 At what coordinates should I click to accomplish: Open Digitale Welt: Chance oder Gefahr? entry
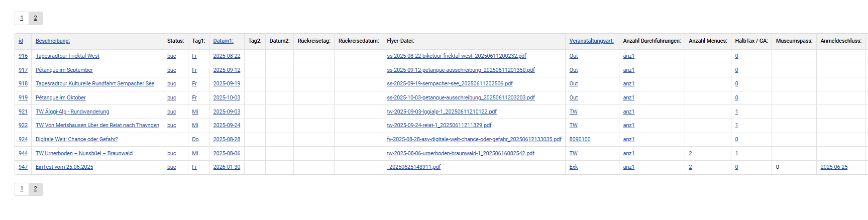[77, 139]
